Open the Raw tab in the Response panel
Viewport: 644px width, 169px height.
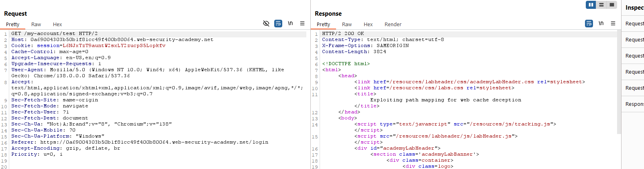tap(347, 25)
